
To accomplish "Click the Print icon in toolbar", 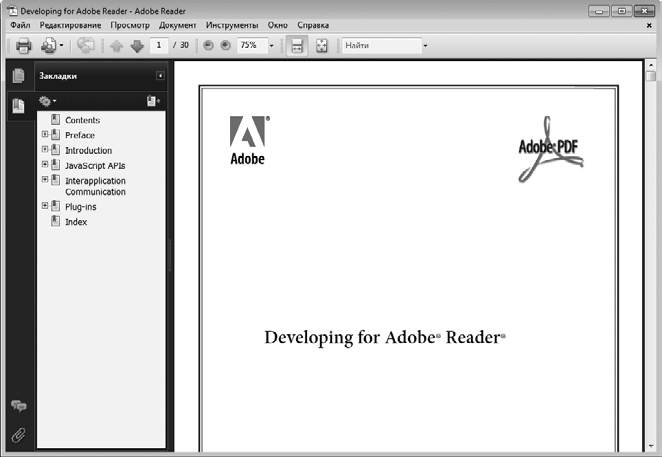I will [x=23, y=46].
